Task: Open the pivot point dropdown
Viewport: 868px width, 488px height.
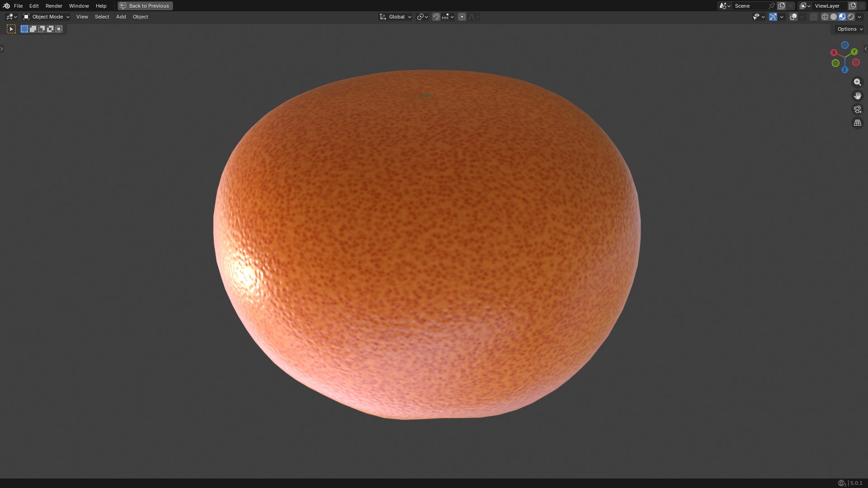Action: (422, 17)
